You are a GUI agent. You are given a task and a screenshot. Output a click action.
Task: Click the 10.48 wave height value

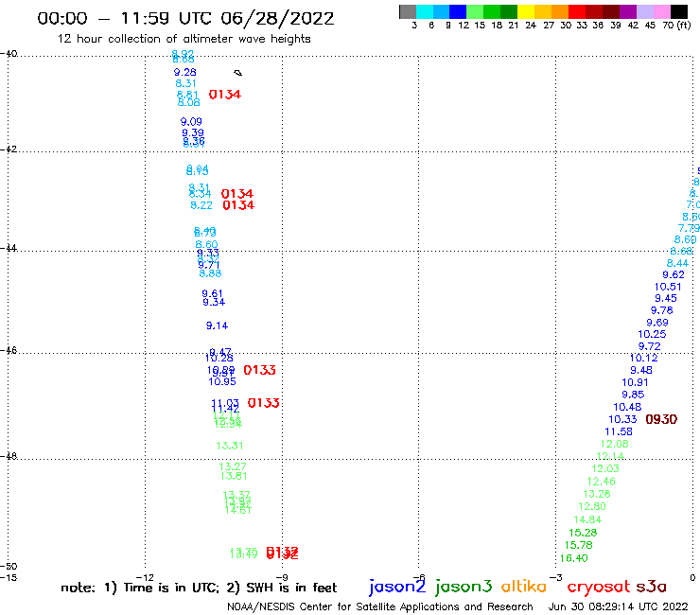627,407
